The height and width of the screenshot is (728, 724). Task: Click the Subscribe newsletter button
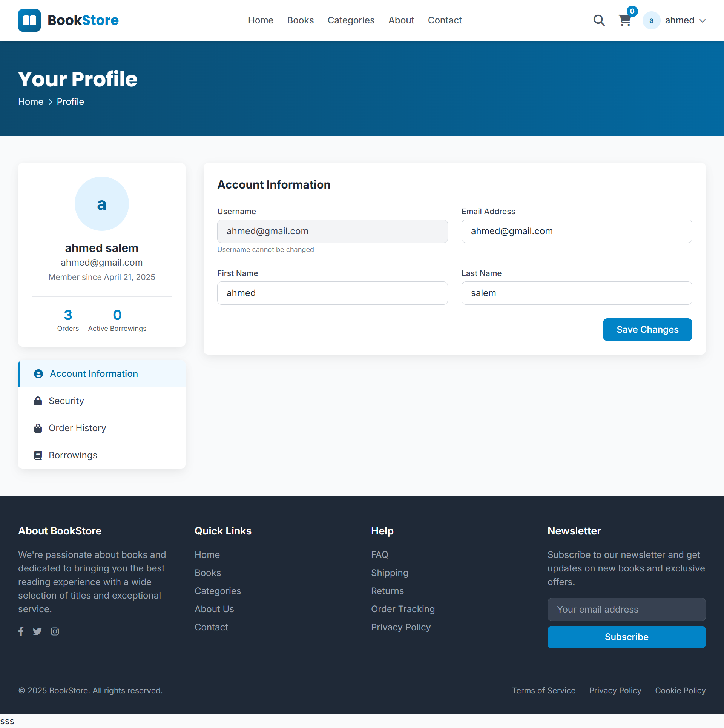626,637
